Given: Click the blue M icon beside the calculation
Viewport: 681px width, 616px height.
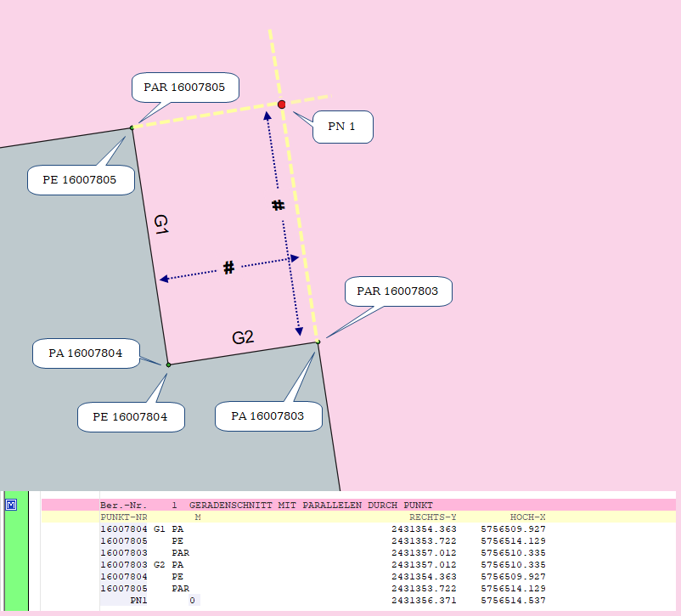Looking at the screenshot, I should (x=11, y=505).
